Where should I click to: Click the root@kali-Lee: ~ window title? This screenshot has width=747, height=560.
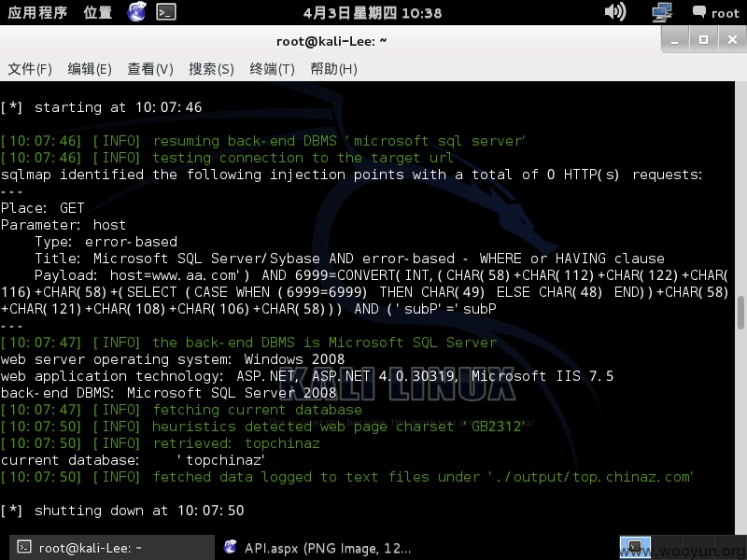331,41
